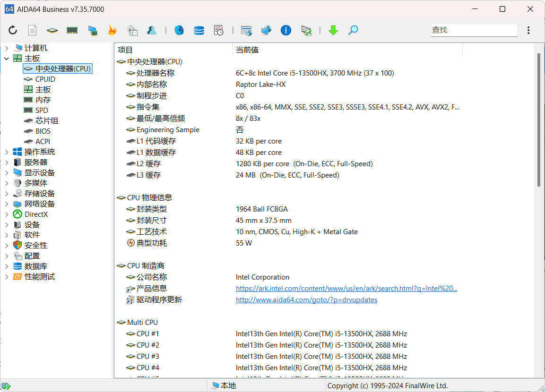Click the memory module toolbar icon
Viewport: 545px width, 392px height.
[x=72, y=30]
